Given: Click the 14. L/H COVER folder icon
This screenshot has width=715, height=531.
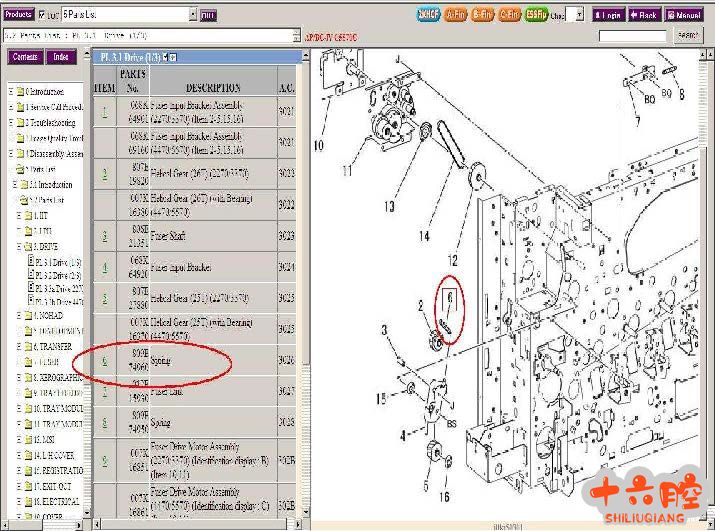Looking at the screenshot, I should [28, 454].
